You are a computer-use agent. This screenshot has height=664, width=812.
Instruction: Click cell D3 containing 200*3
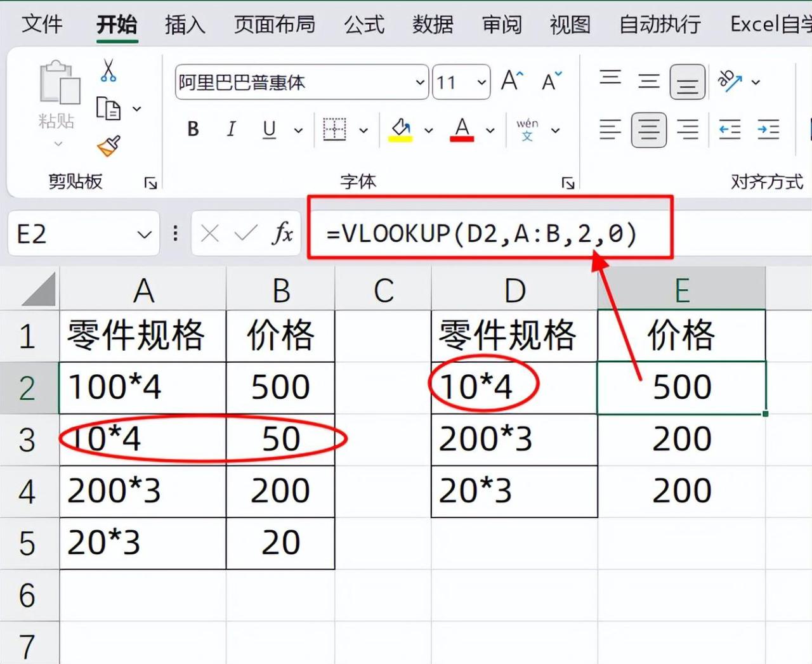pos(514,439)
